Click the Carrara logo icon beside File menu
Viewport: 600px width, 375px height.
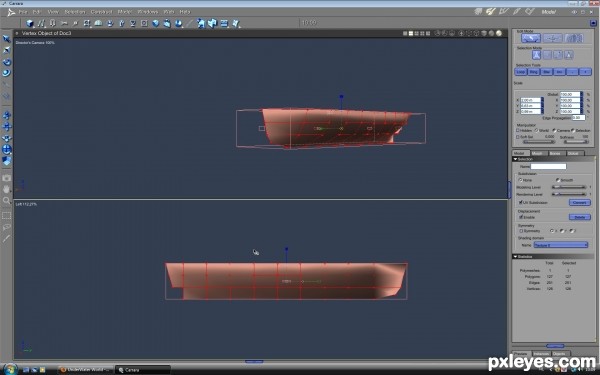pos(11,12)
